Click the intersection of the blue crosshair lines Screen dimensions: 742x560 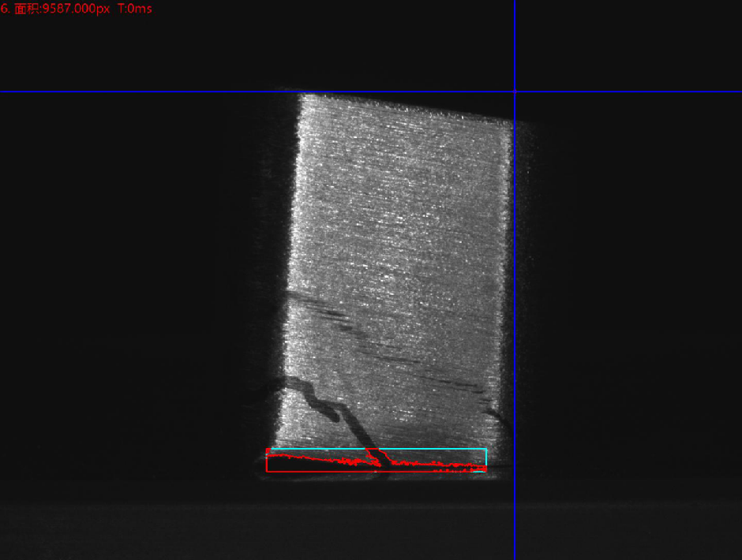[x=515, y=92]
